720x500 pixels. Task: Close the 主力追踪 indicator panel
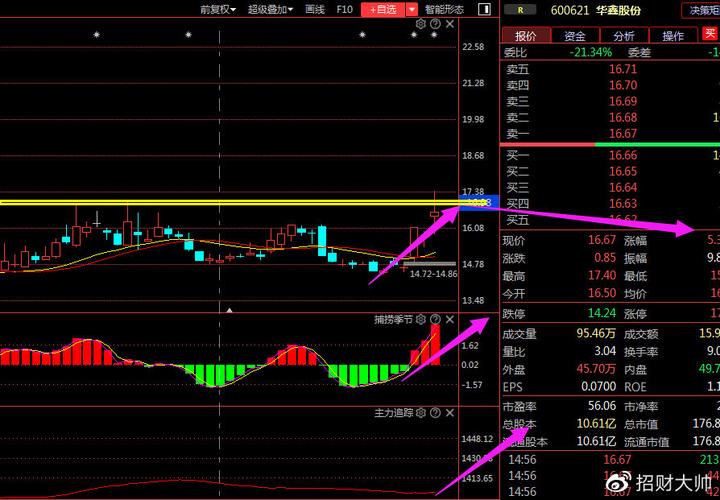tap(450, 413)
